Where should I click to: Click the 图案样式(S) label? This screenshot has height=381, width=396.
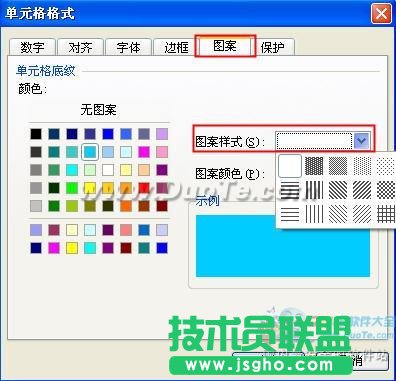(230, 142)
